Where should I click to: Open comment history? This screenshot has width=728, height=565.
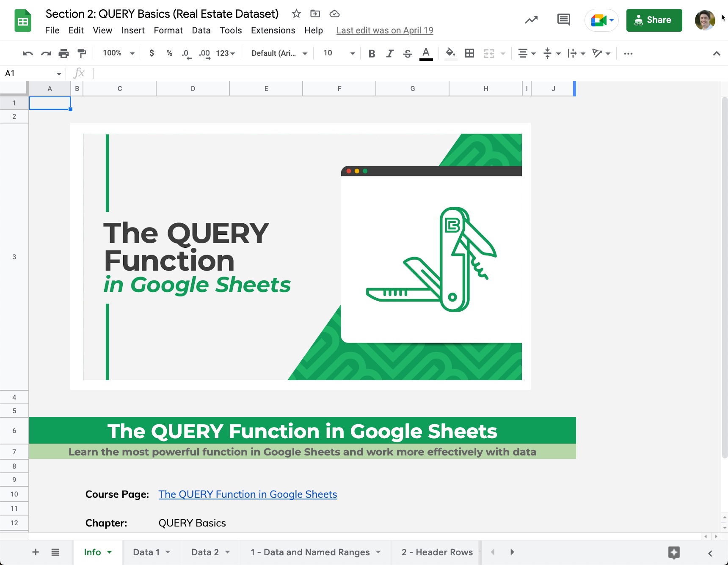pyautogui.click(x=563, y=20)
